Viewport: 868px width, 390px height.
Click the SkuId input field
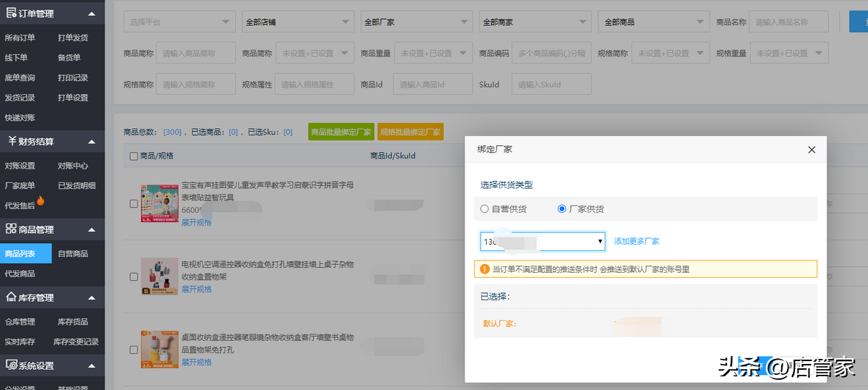[552, 85]
